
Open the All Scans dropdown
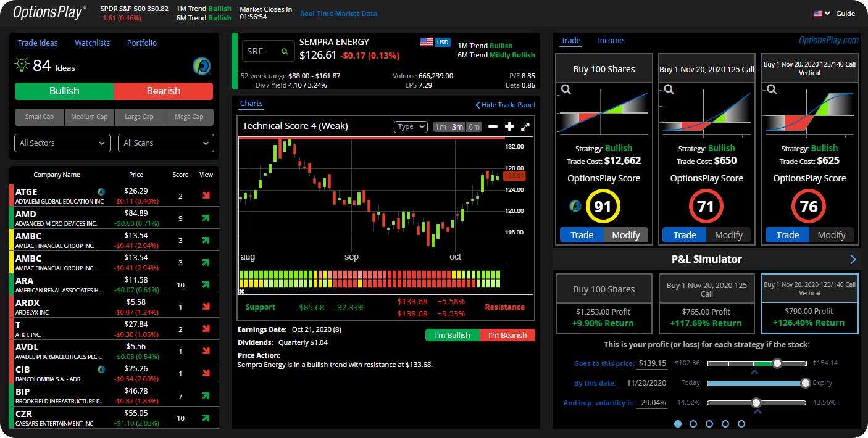[166, 143]
